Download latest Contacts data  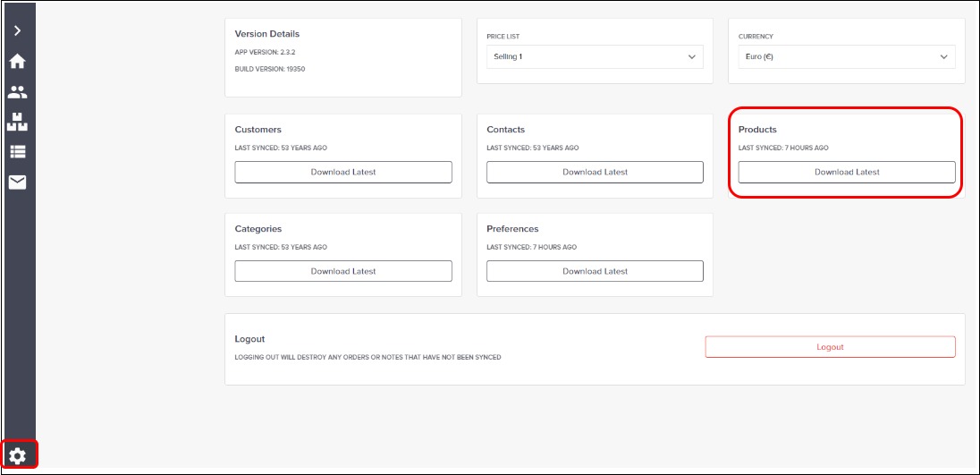point(595,172)
